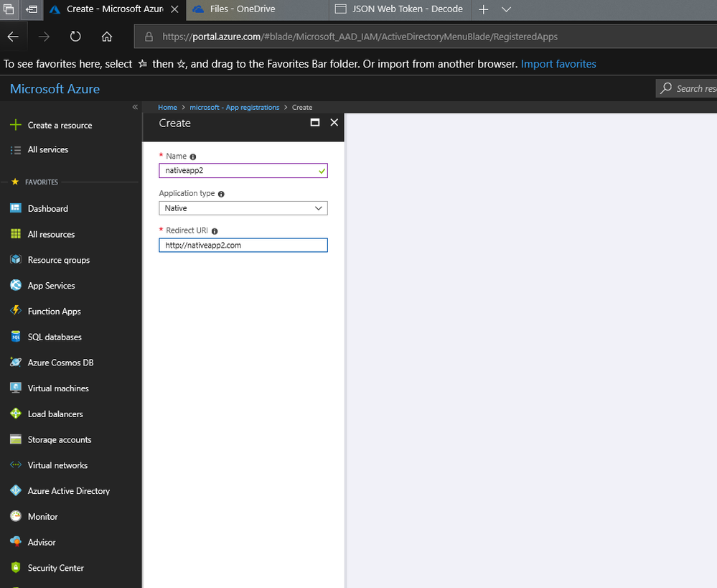This screenshot has width=717, height=588.
Task: Select the Create - Microsoft Azure tab
Action: 115,9
